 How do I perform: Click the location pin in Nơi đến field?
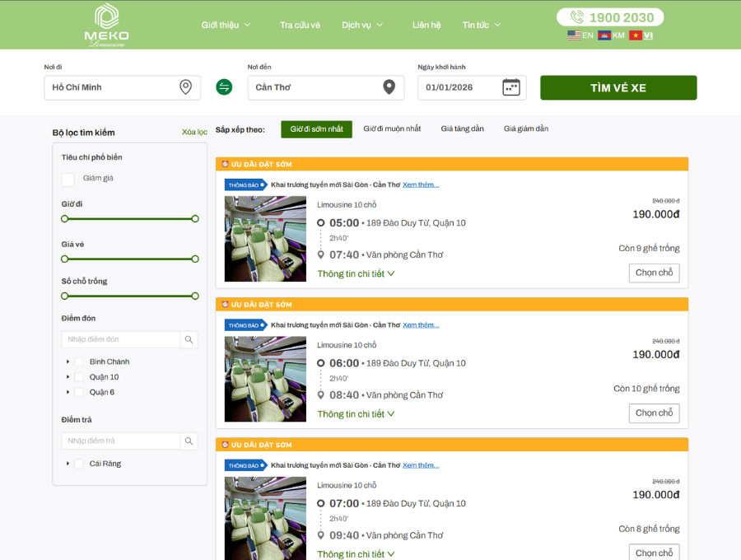tap(389, 87)
